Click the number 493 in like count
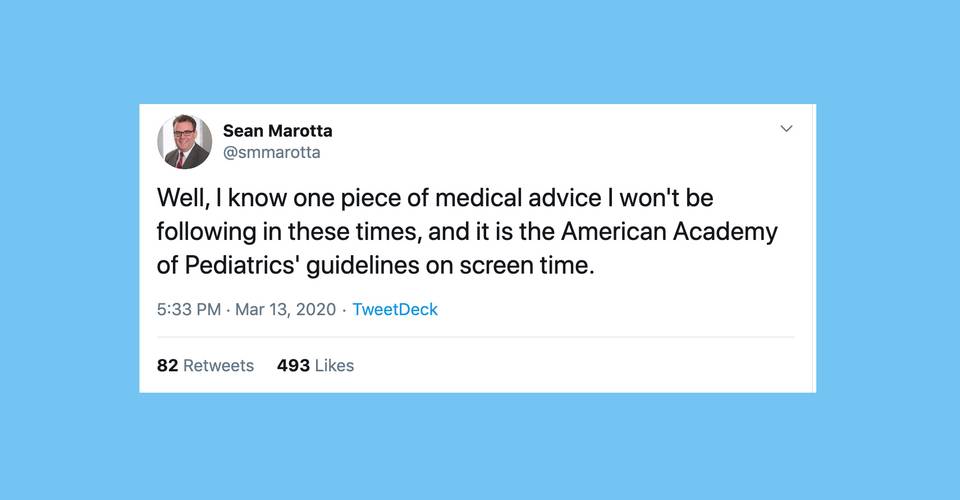The height and width of the screenshot is (500, 960). (x=293, y=365)
